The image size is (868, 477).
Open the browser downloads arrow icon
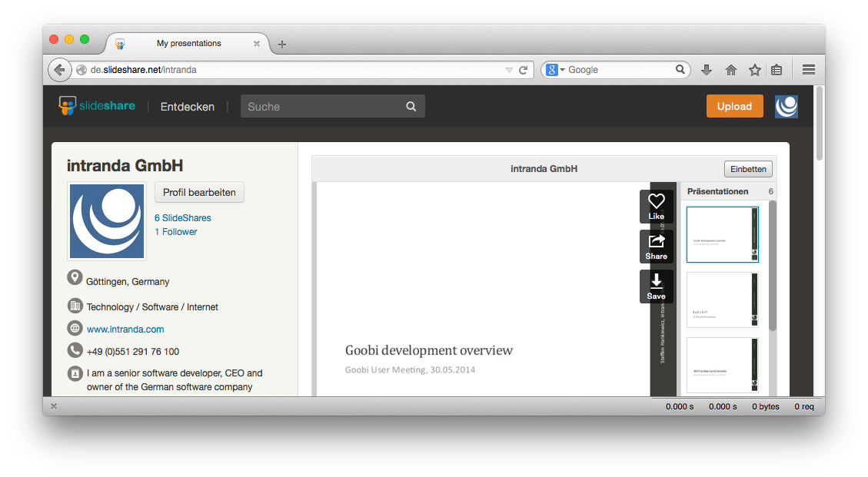(x=707, y=70)
